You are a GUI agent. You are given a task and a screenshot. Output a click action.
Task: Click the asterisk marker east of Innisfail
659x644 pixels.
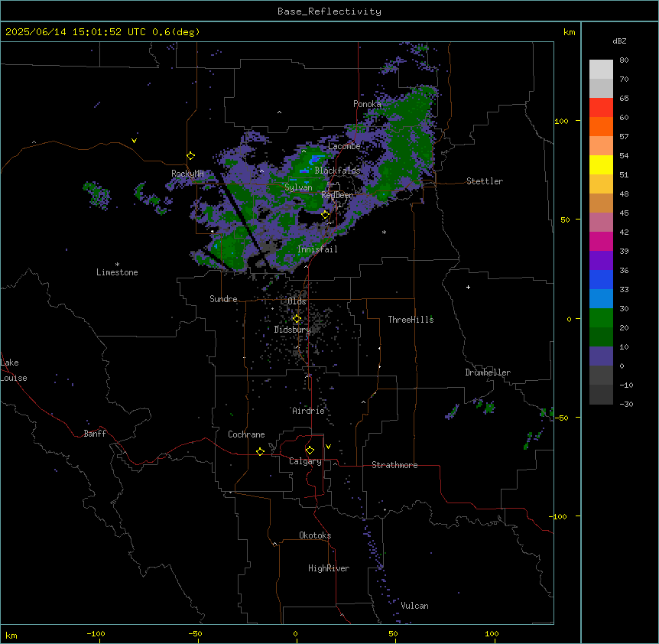384,233
